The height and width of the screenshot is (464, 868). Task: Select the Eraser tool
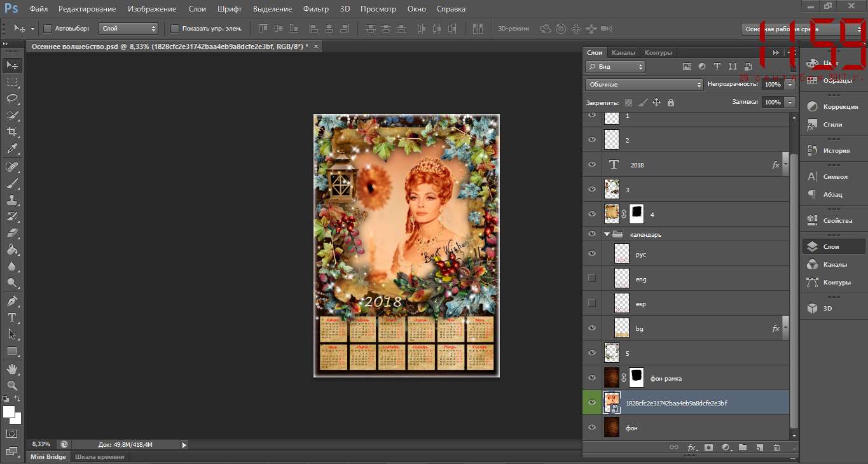[x=12, y=233]
